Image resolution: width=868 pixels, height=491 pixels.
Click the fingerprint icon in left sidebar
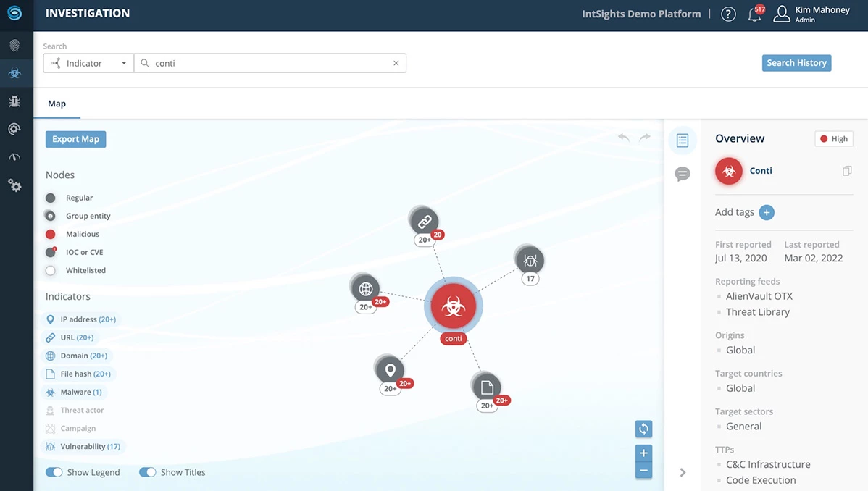tap(14, 46)
